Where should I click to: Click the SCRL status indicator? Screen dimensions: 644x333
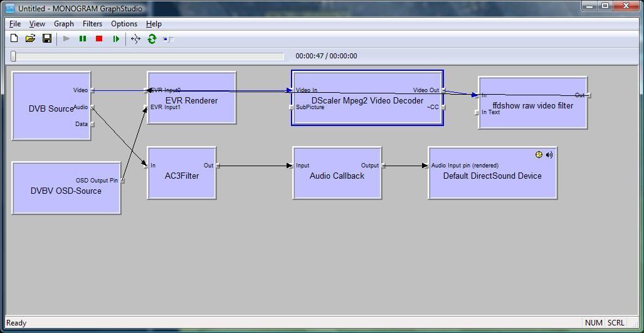(x=616, y=323)
